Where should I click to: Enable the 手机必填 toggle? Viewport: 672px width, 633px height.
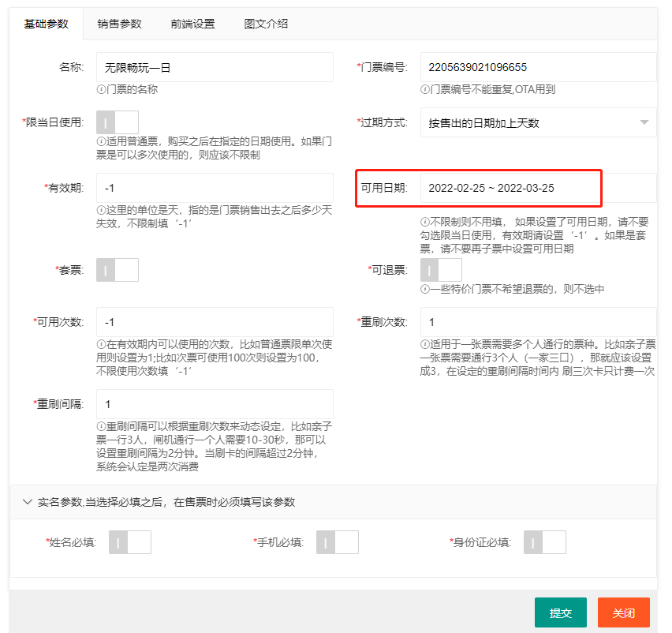point(338,541)
